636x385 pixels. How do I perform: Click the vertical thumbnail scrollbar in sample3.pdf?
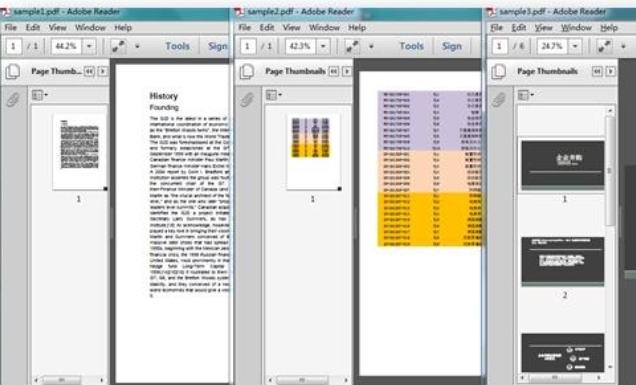click(x=610, y=170)
